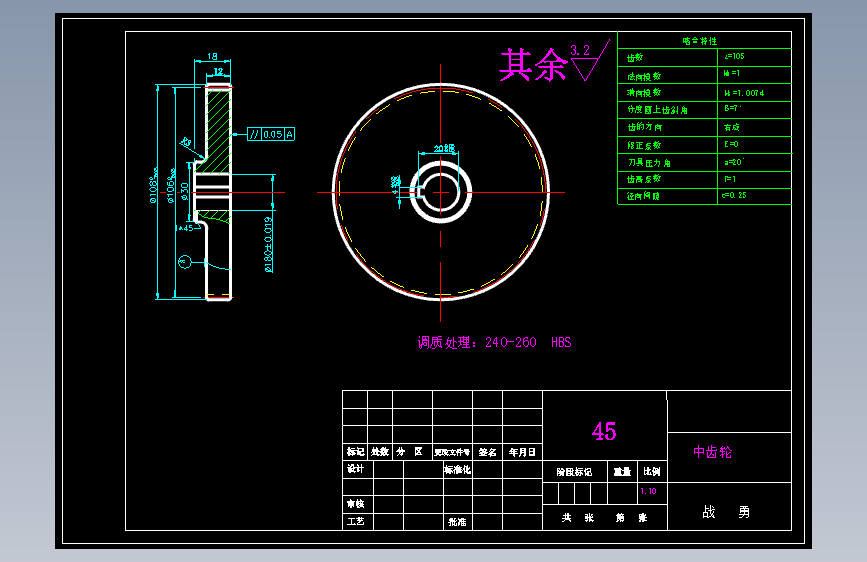
Task: Select the 工艺 process label
Action: (x=355, y=521)
